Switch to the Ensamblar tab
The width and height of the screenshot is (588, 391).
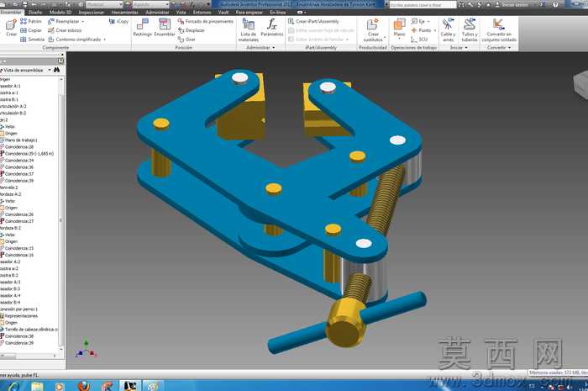(x=10, y=13)
